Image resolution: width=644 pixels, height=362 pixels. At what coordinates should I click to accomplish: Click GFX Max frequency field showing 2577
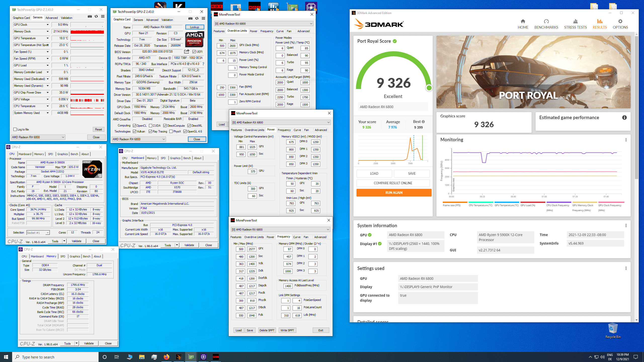[252, 249]
